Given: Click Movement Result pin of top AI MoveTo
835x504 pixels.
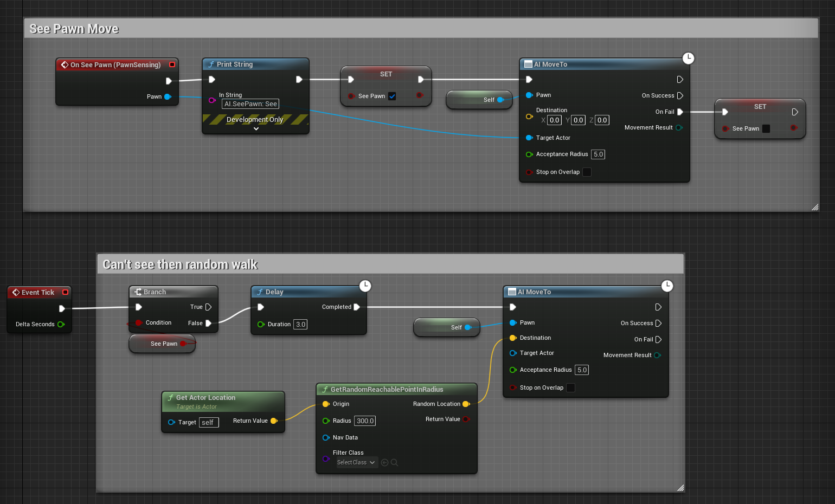Looking at the screenshot, I should [x=679, y=128].
